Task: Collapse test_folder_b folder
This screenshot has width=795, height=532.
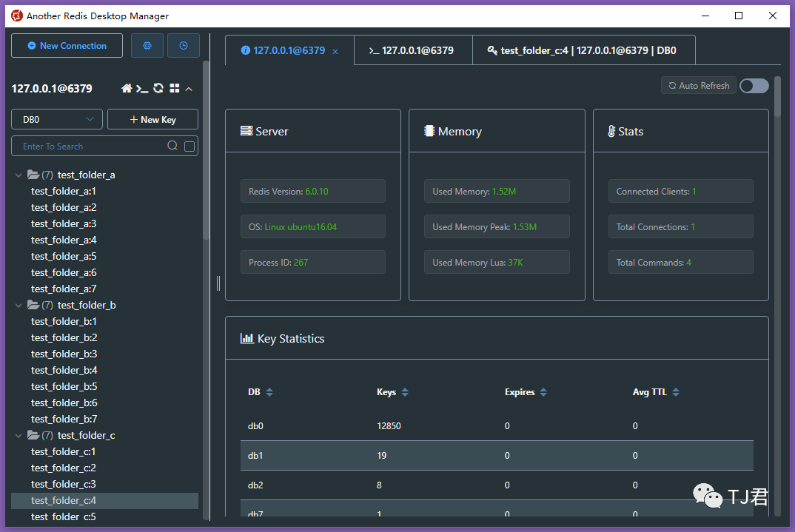Action: (19, 305)
